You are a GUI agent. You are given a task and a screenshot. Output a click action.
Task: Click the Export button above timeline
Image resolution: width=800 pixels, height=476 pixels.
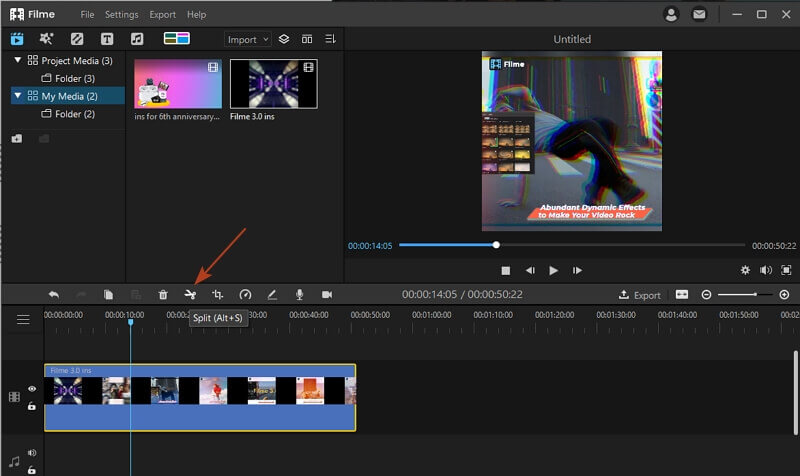pyautogui.click(x=640, y=295)
